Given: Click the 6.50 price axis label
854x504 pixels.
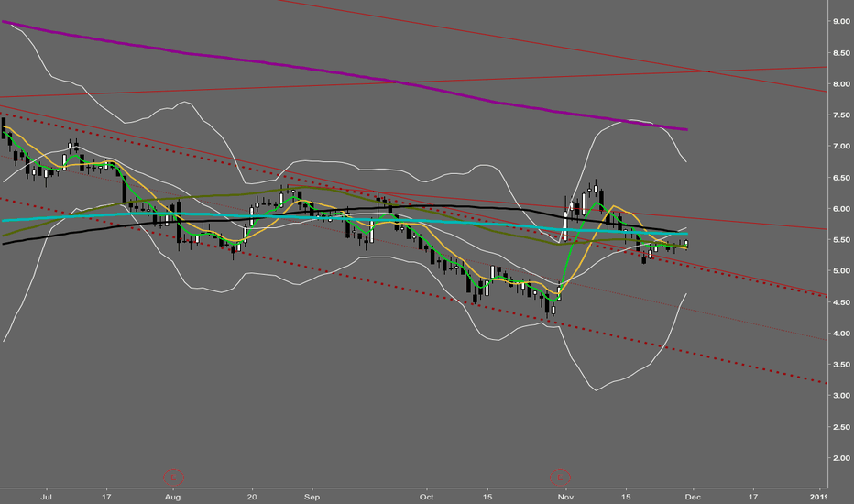Looking at the screenshot, I should 841,178.
